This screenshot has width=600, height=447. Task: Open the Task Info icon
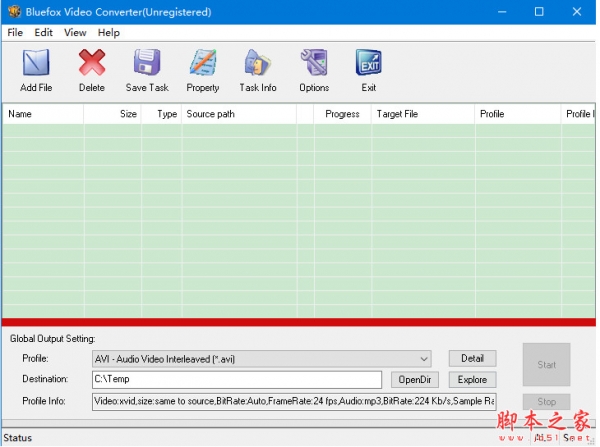(258, 62)
